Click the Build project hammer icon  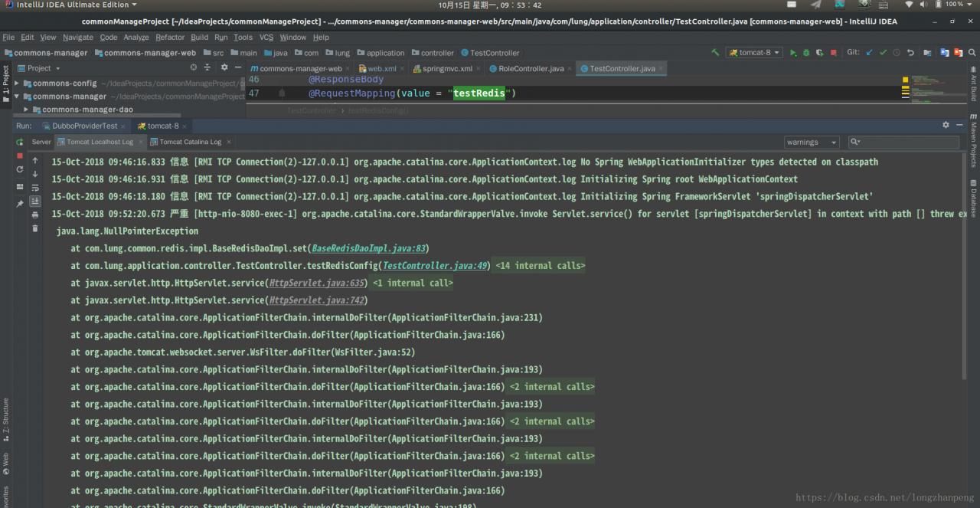pos(715,53)
